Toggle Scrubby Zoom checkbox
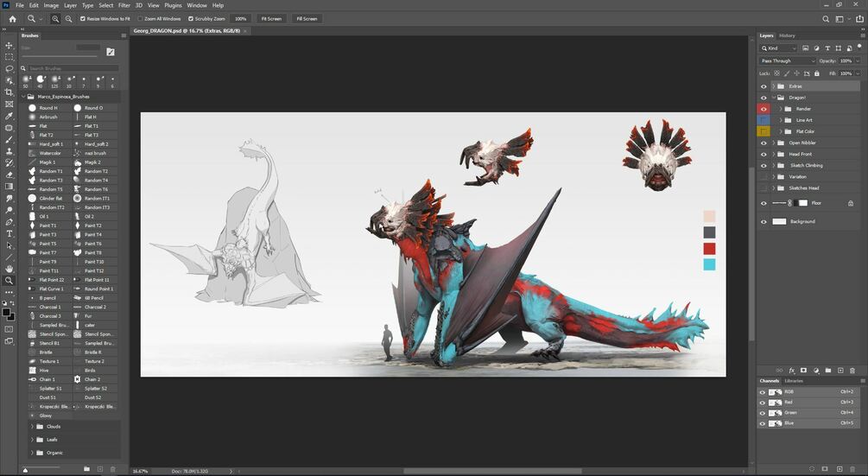This screenshot has width=868, height=476. click(190, 19)
